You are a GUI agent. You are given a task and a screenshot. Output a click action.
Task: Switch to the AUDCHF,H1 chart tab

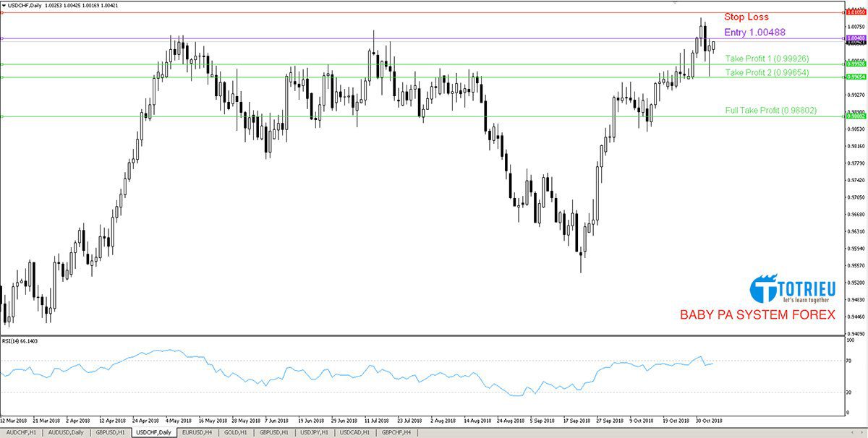(22, 432)
